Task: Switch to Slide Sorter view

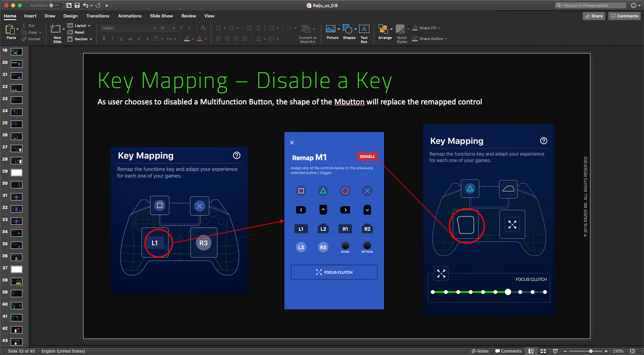Action: coord(543,351)
